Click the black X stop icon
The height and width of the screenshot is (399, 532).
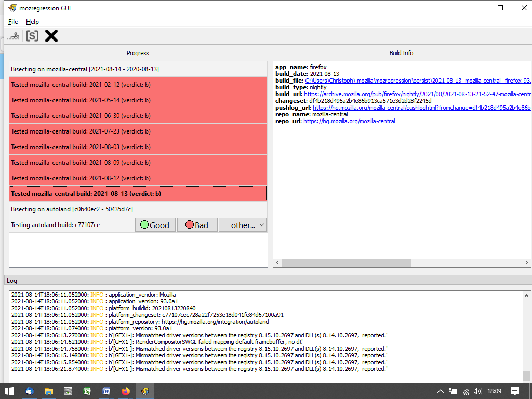pos(51,36)
